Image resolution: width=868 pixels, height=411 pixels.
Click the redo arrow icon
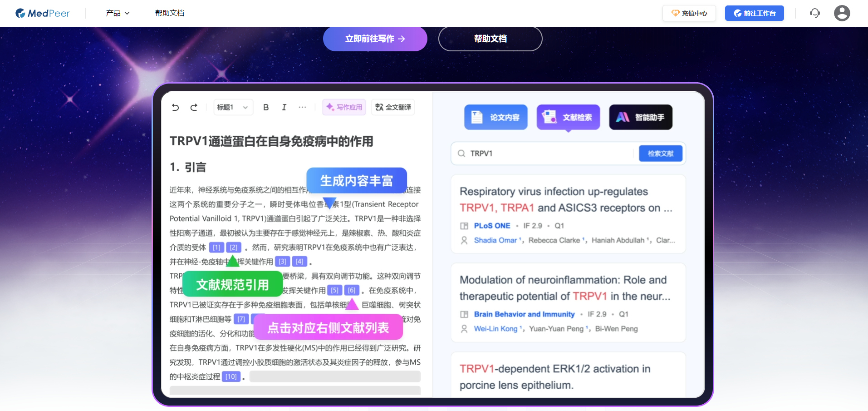(194, 107)
